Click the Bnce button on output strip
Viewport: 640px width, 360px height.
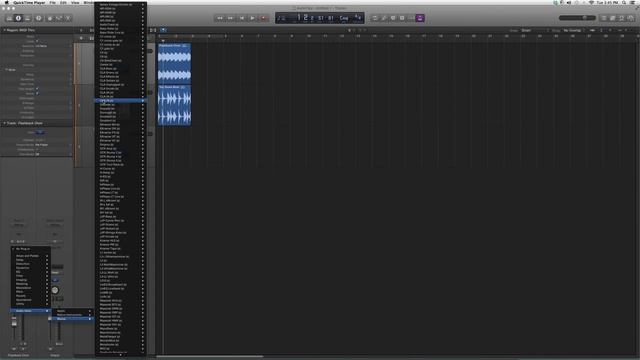coord(59,344)
